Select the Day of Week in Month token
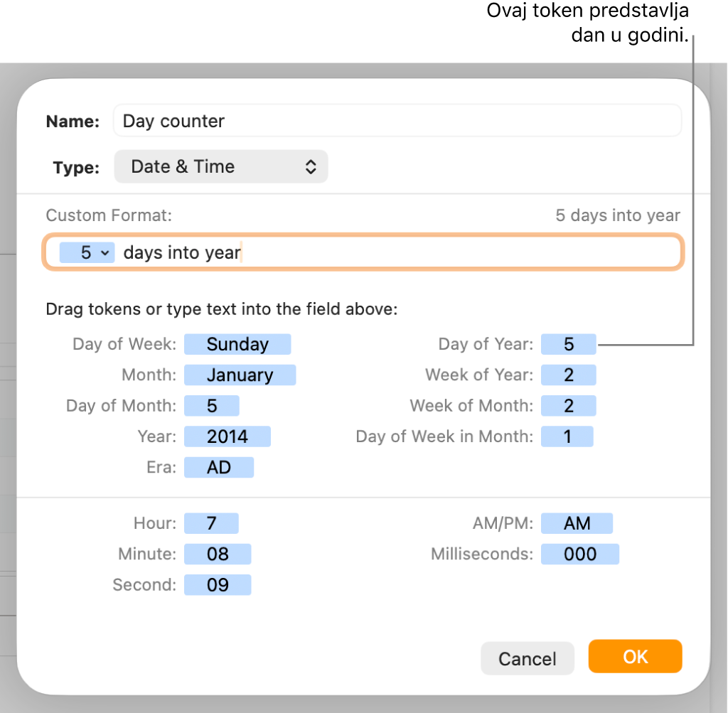The height and width of the screenshot is (713, 728). pos(567,436)
